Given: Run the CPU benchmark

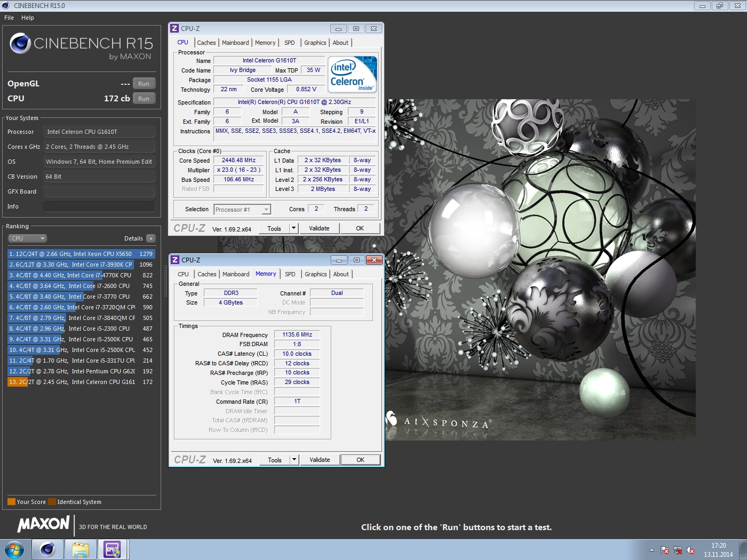Looking at the screenshot, I should [x=144, y=99].
